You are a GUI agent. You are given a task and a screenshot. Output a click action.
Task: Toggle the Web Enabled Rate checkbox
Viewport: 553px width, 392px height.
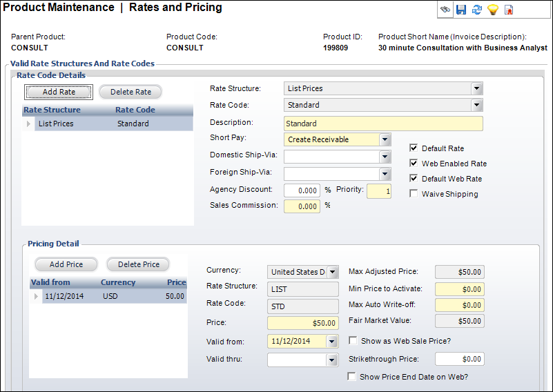(414, 163)
